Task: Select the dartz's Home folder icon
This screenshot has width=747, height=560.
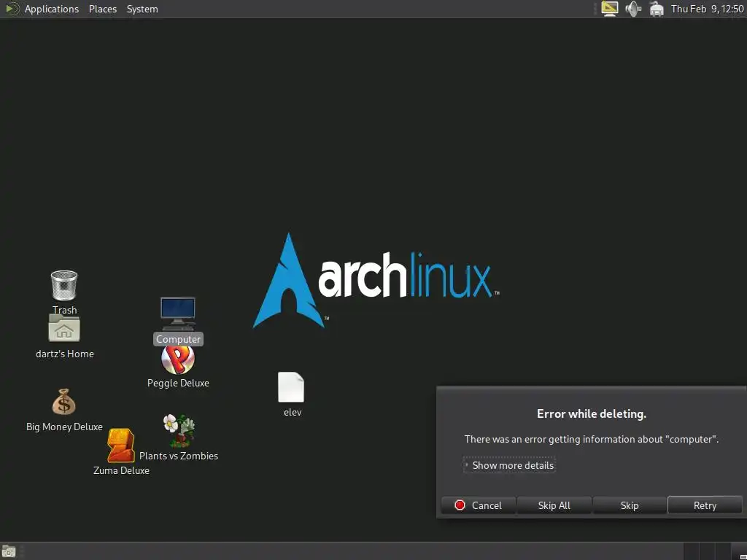Action: coord(64,328)
